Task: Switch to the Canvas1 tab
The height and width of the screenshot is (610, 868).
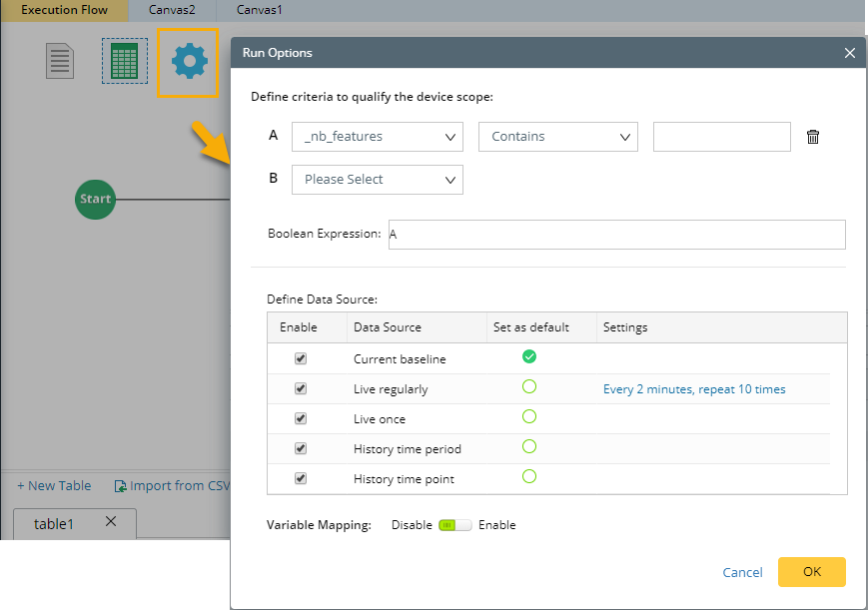Action: (x=260, y=10)
